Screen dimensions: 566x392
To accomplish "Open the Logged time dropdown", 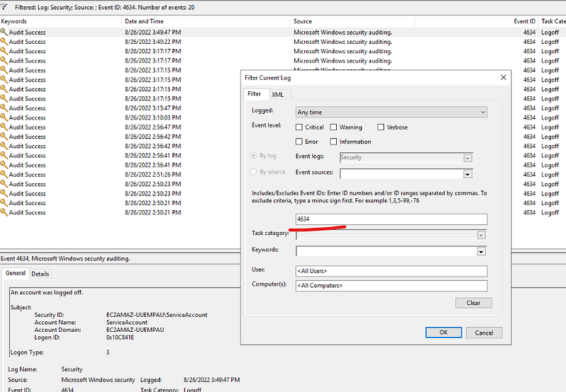I will 391,113.
